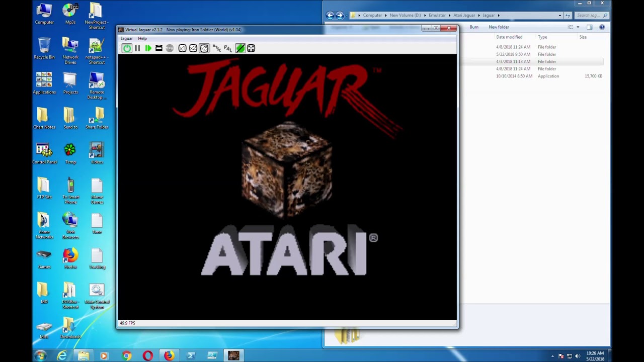
Task: Open Chrome from the taskbar
Action: click(127, 355)
